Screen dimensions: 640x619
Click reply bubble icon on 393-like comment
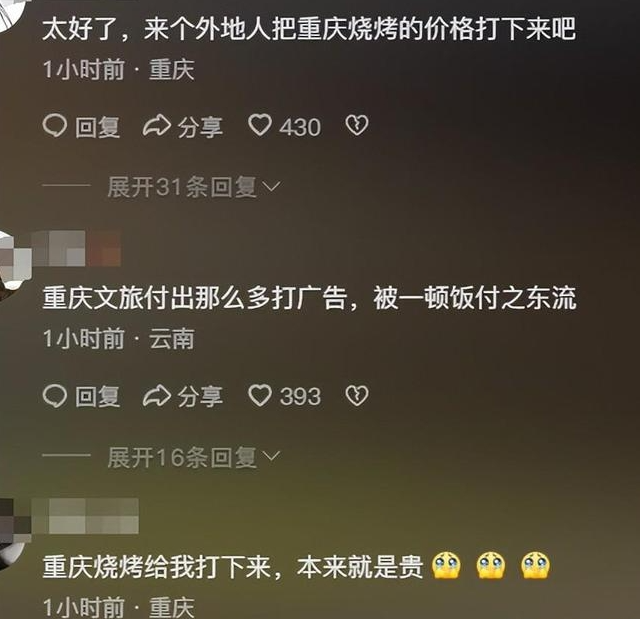pos(54,396)
